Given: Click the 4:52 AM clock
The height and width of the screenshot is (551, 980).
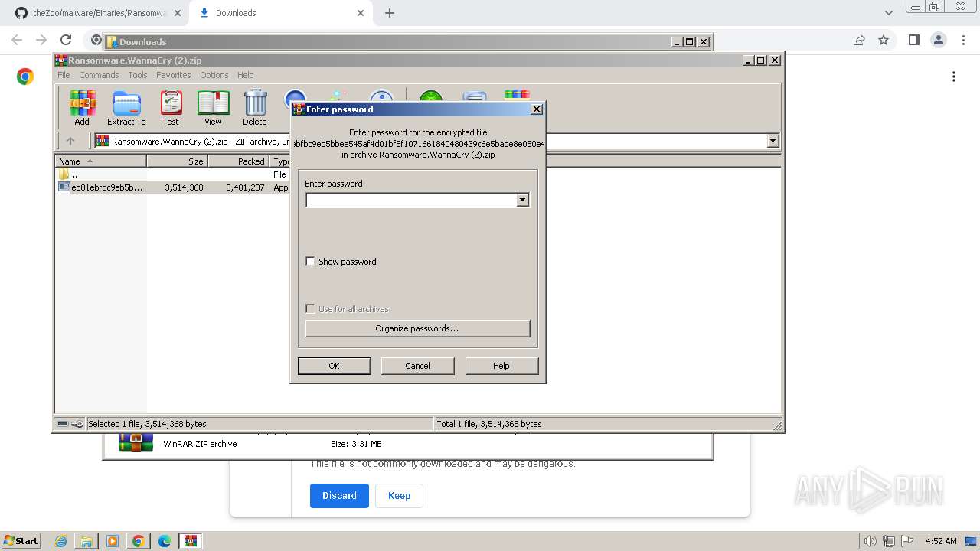Looking at the screenshot, I should click(x=941, y=541).
